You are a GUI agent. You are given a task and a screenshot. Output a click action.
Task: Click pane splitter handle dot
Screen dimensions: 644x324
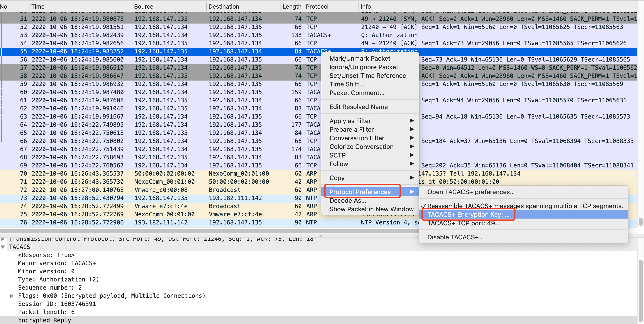click(x=321, y=236)
